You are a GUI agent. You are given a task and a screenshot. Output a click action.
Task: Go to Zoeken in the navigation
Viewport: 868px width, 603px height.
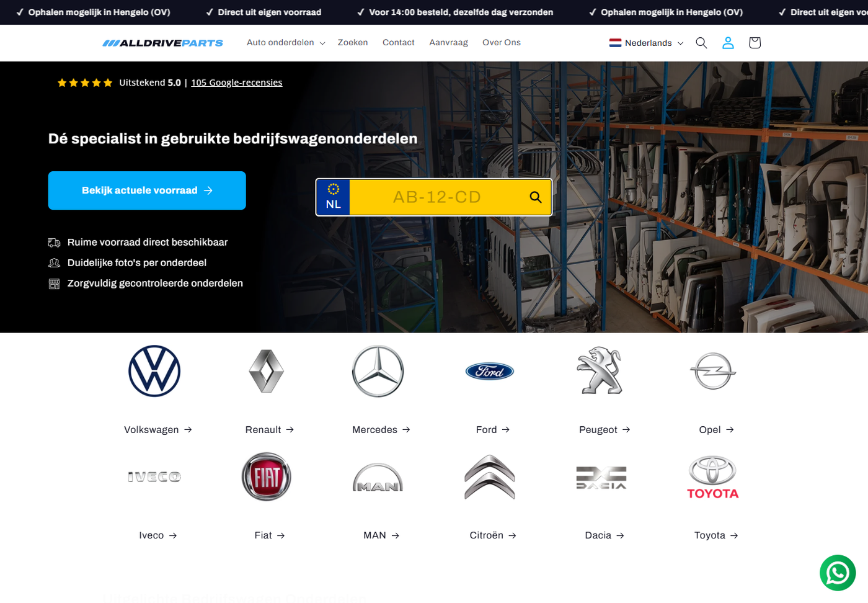[x=353, y=43]
